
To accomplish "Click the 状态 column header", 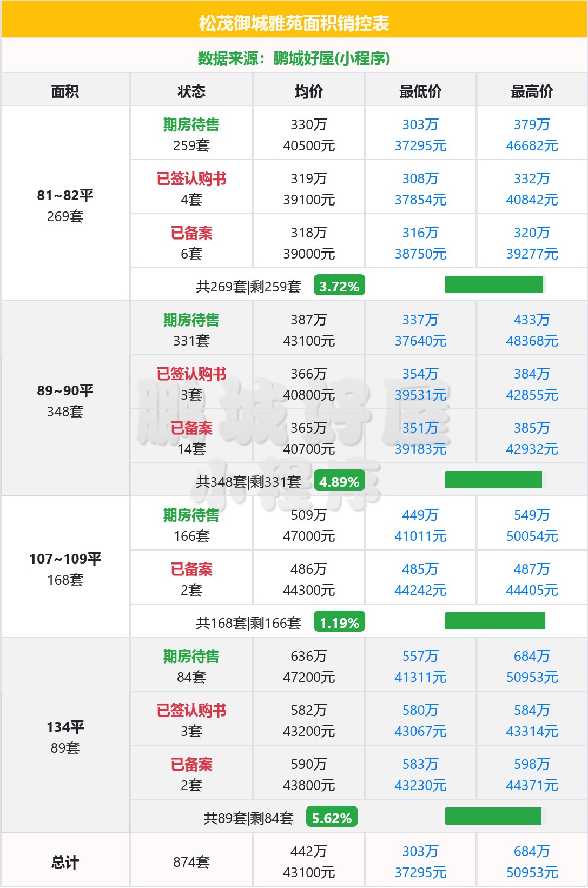I will point(191,91).
